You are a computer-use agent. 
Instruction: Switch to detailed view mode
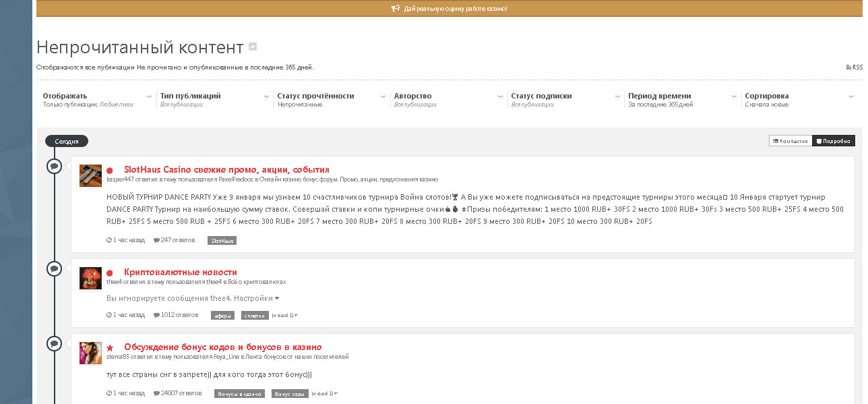(x=834, y=141)
